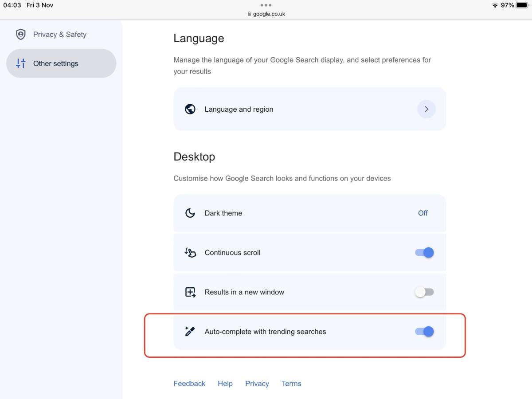Click the Continuous scroll hand icon
The image size is (532, 399).
click(190, 253)
